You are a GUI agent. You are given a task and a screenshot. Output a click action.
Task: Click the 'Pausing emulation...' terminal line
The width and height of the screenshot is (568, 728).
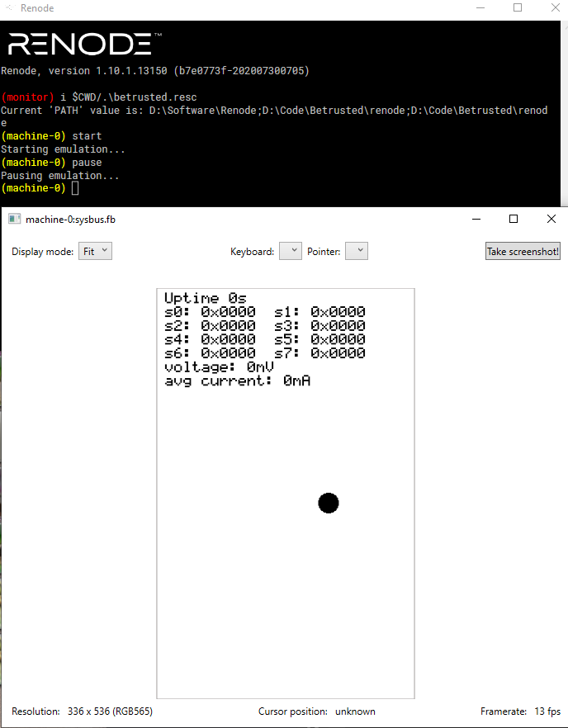(x=60, y=176)
